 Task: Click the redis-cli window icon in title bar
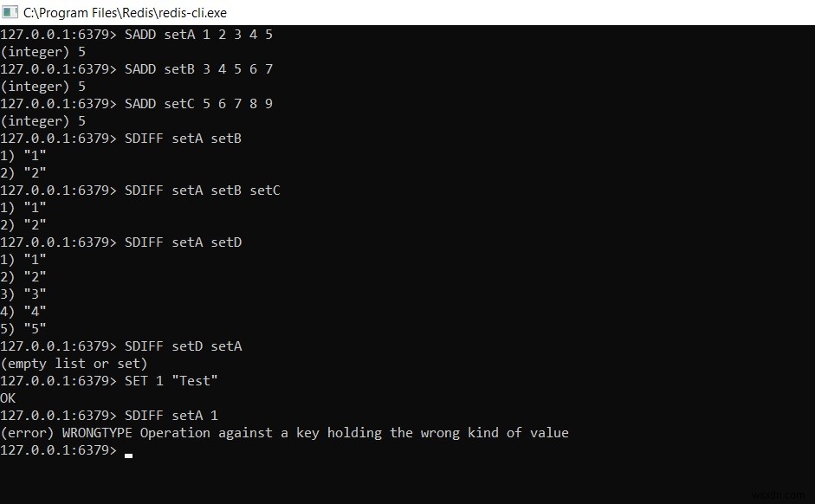10,11
